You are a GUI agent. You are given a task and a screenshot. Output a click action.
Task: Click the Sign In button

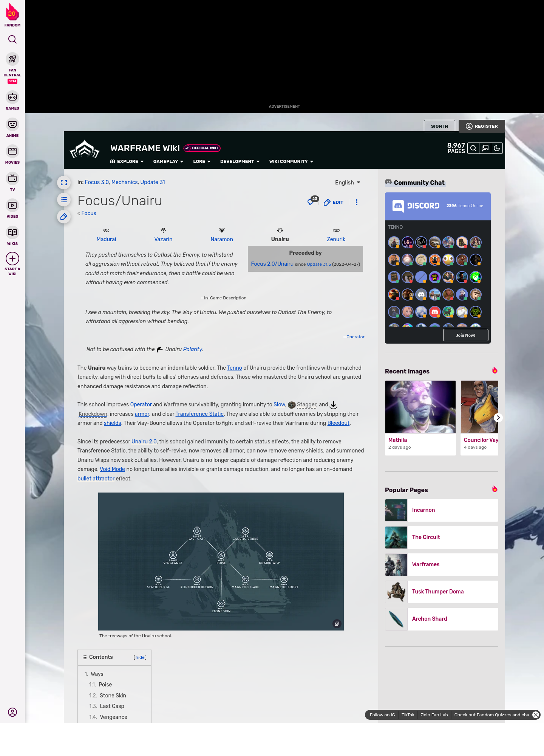(x=439, y=126)
